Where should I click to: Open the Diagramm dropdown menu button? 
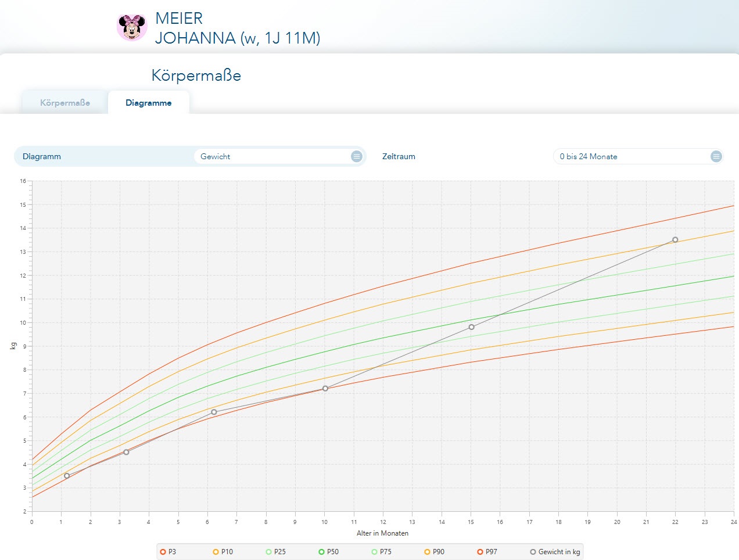(x=357, y=156)
